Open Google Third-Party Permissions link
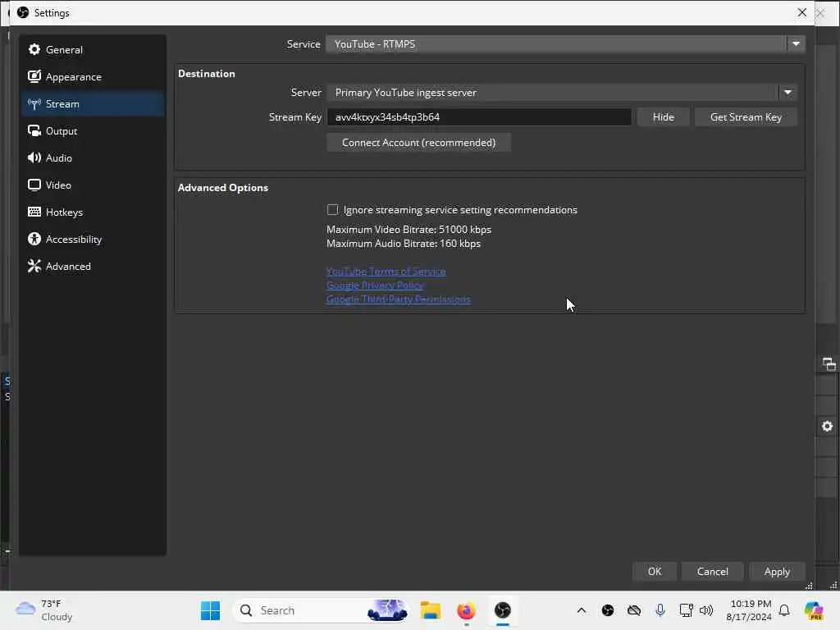This screenshot has width=840, height=630. coord(399,299)
